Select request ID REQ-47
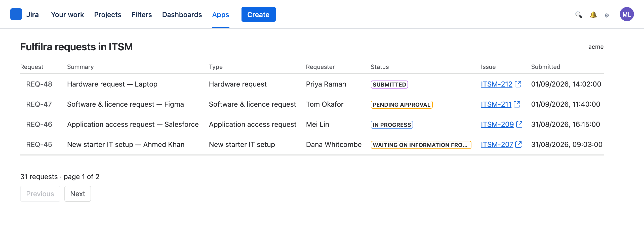 point(39,104)
